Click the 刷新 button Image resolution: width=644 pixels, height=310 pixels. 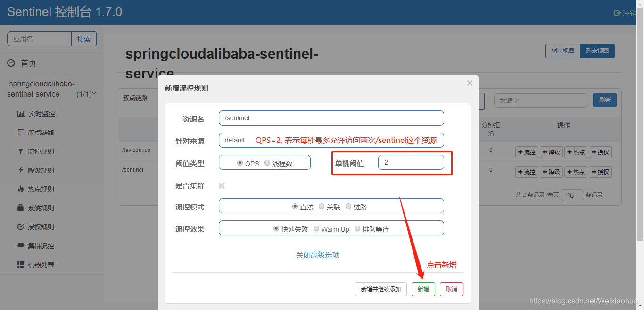[605, 100]
